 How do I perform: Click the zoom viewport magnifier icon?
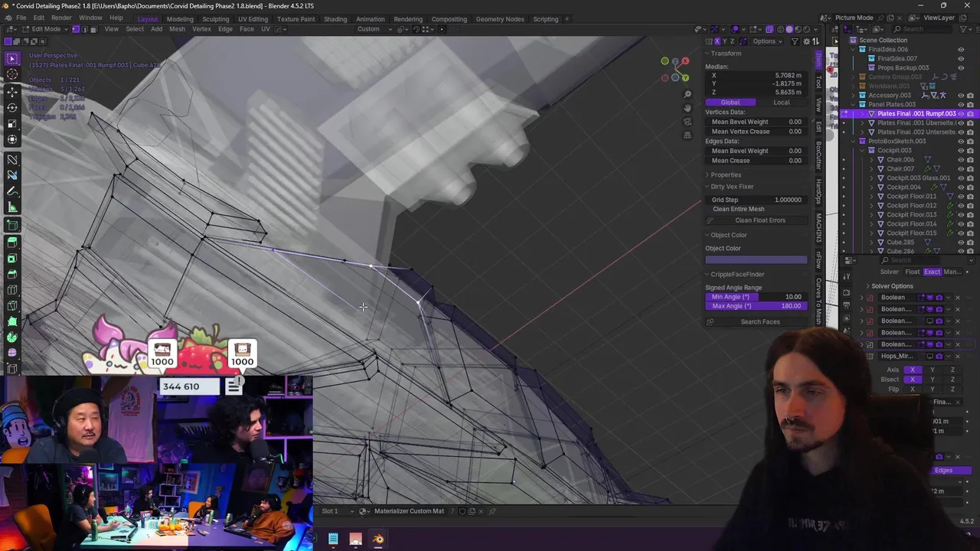tap(688, 94)
